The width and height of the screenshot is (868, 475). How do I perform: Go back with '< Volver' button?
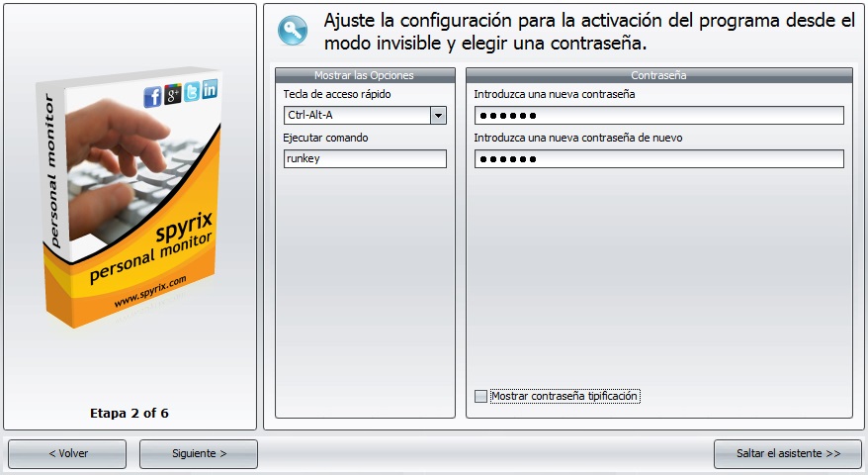click(67, 454)
